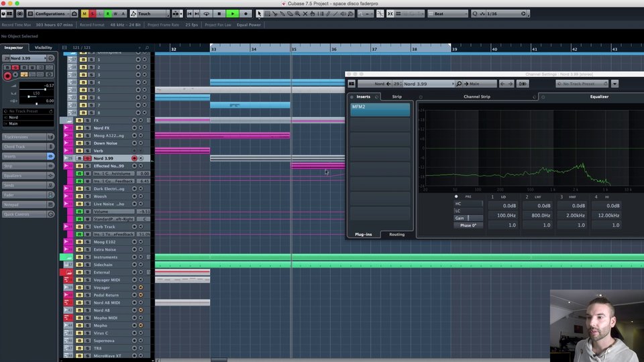644x362 pixels.
Task: Select the Range Selection tool
Action: click(267, 13)
